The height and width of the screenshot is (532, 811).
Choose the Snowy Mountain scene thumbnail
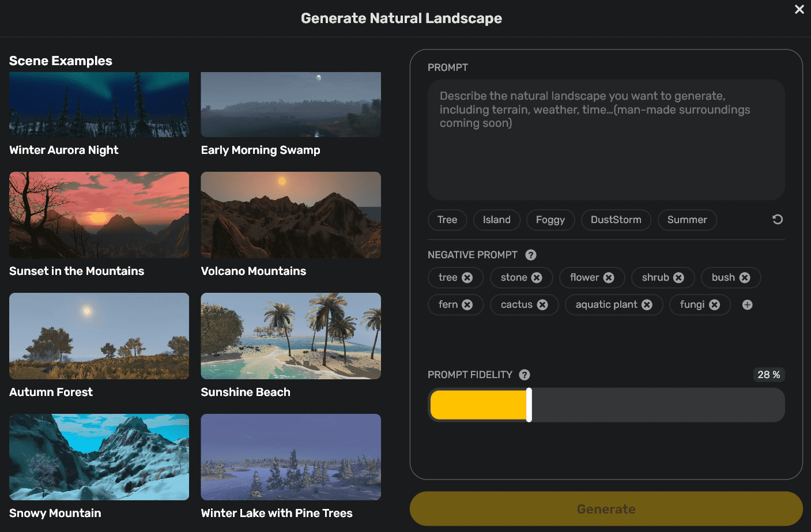99,457
